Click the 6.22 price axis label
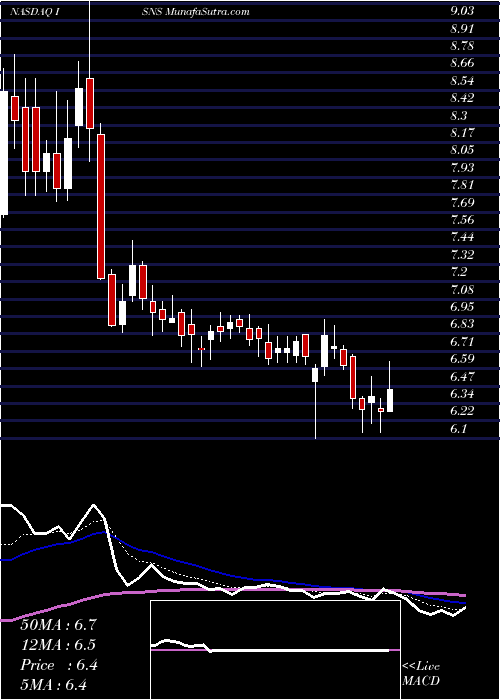500x700 pixels. (x=462, y=412)
